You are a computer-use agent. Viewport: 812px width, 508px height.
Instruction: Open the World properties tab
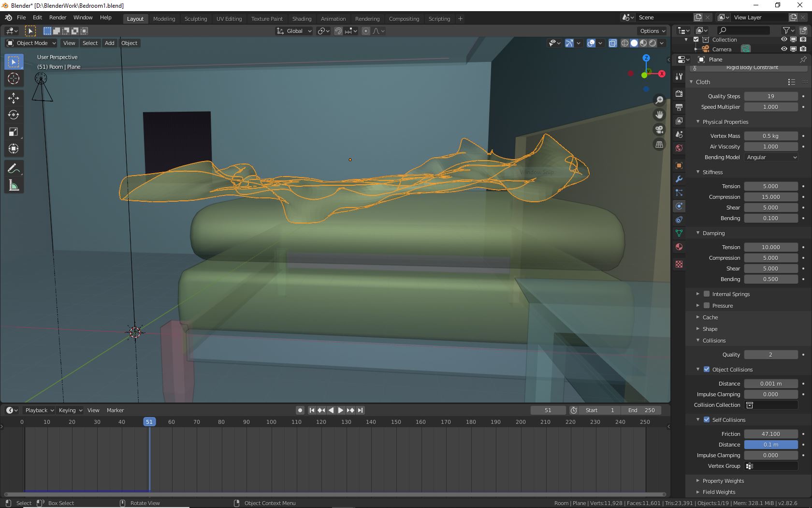[x=679, y=148]
